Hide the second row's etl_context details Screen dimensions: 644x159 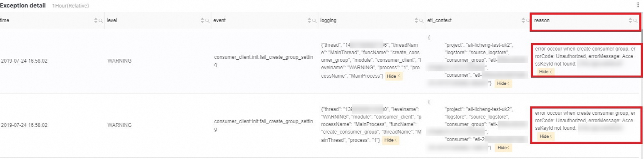pyautogui.click(x=503, y=148)
